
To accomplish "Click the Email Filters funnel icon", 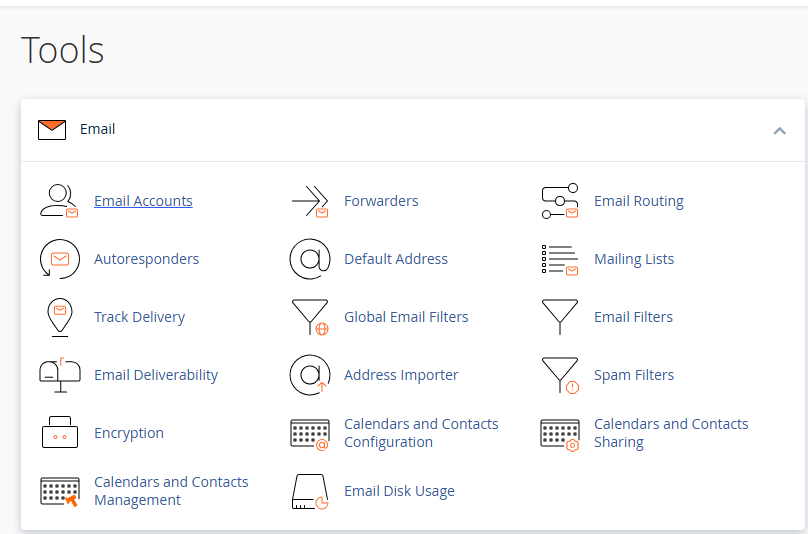I will click(x=560, y=316).
